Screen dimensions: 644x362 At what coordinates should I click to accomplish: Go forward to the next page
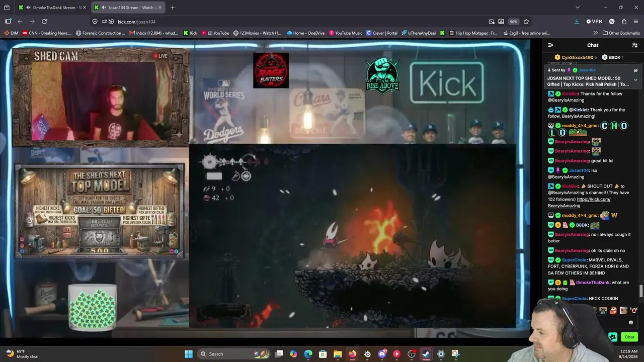pyautogui.click(x=32, y=22)
